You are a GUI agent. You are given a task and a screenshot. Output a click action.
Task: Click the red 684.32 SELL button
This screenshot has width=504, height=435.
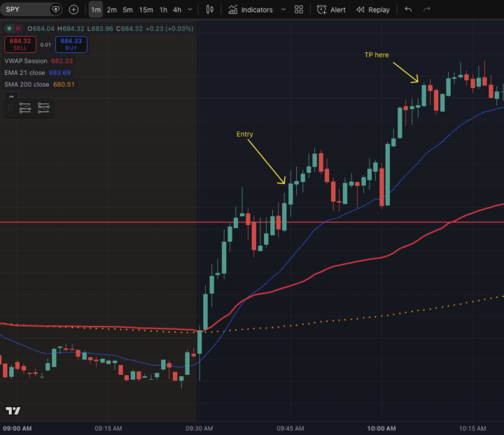click(20, 44)
